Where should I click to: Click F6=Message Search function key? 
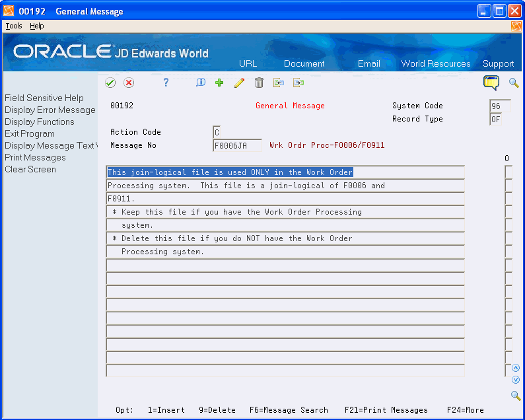(289, 410)
